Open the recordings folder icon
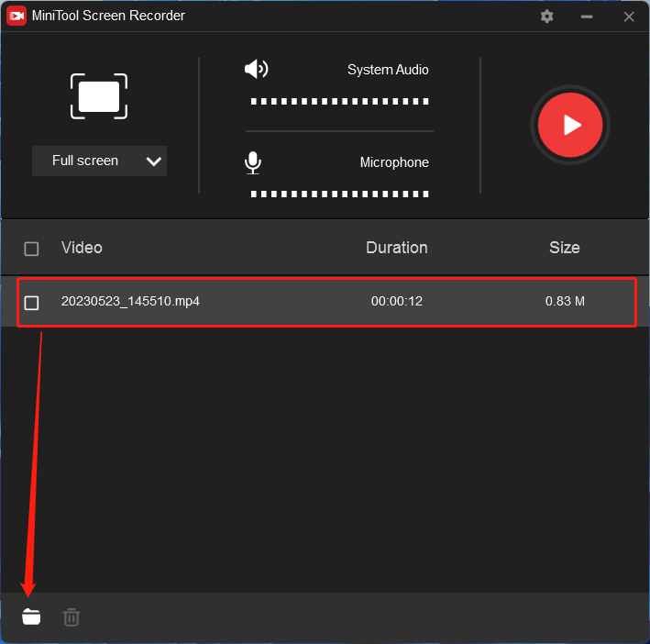Screen dimensions: 650x644 [31, 616]
